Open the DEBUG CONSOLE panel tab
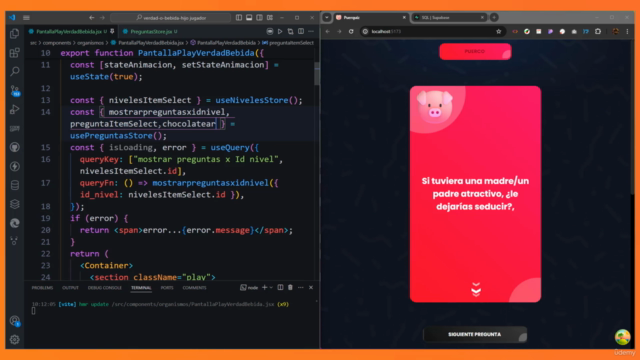This screenshot has height=360, width=640. coord(104,288)
